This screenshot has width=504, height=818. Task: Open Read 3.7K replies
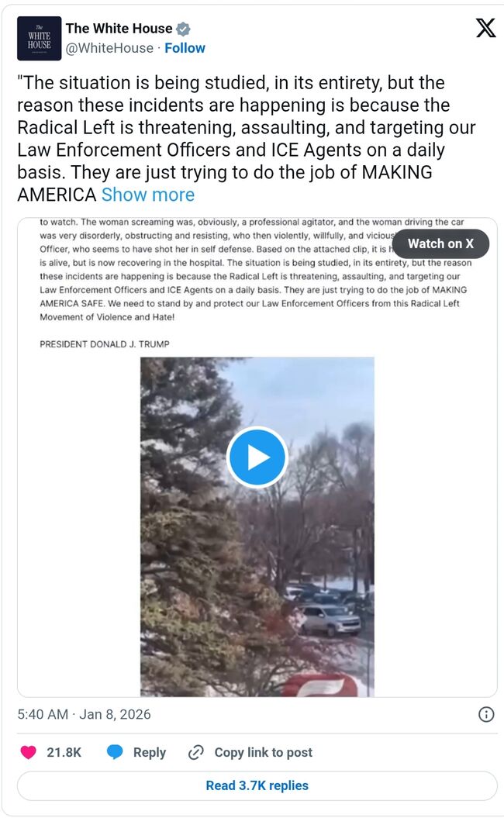[257, 785]
